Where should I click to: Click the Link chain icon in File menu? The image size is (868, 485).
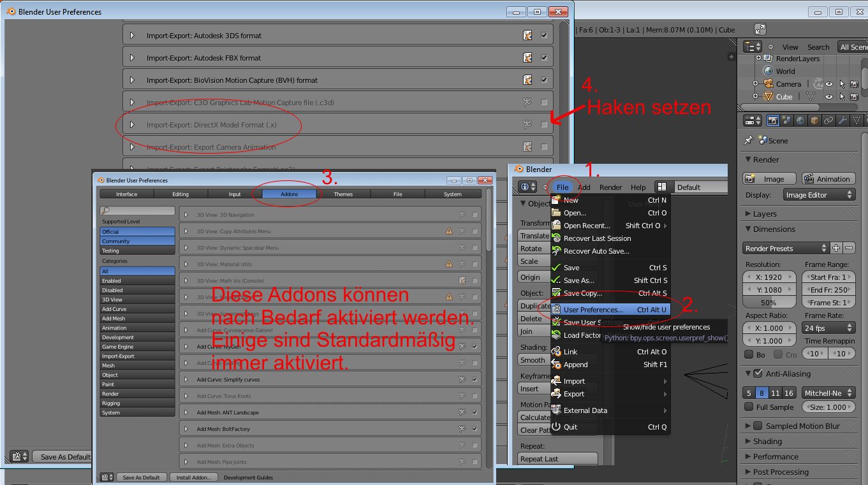[556, 352]
